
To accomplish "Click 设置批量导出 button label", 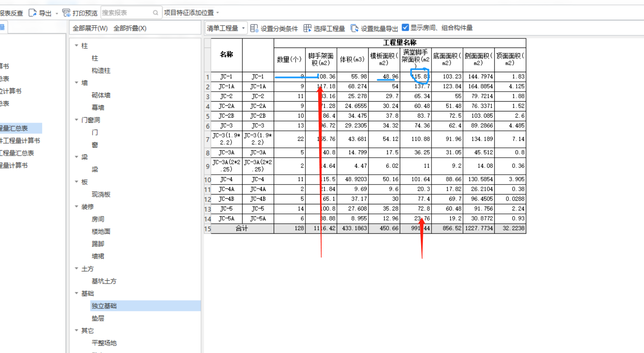I will [x=379, y=28].
